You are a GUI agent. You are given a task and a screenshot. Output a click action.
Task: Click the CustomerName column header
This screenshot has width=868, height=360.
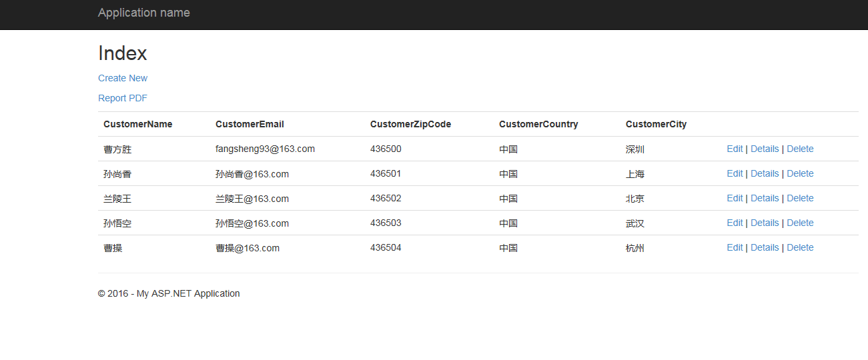(138, 124)
